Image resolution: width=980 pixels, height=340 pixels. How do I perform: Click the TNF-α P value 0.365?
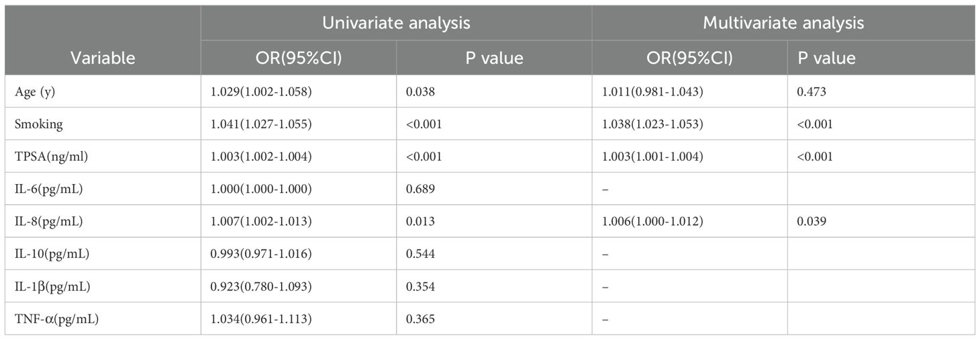[421, 318]
